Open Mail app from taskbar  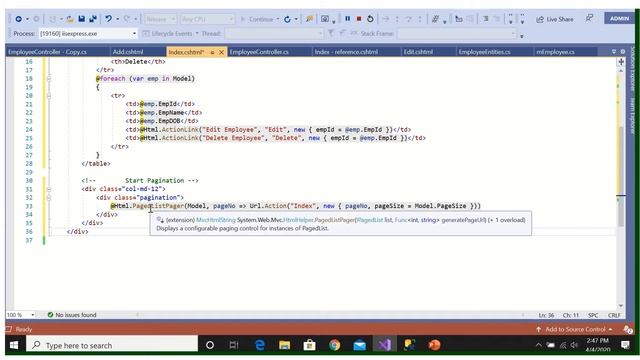coord(360,345)
